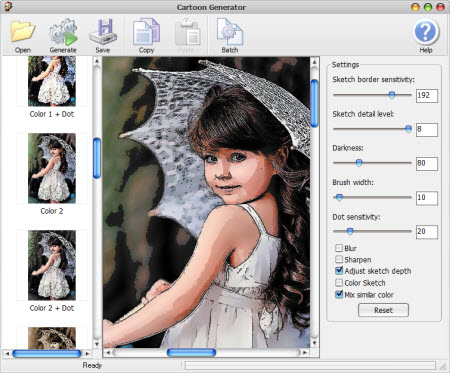This screenshot has height=373, width=450.
Task: Click the preview's vertical scrollbar down arrow
Action: pos(314,343)
